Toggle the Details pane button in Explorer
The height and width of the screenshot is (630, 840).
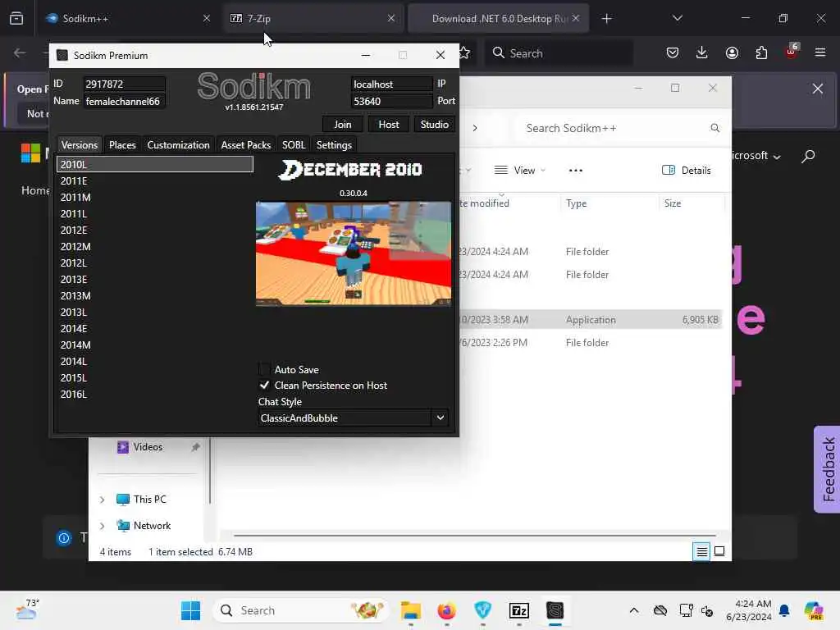click(x=687, y=171)
